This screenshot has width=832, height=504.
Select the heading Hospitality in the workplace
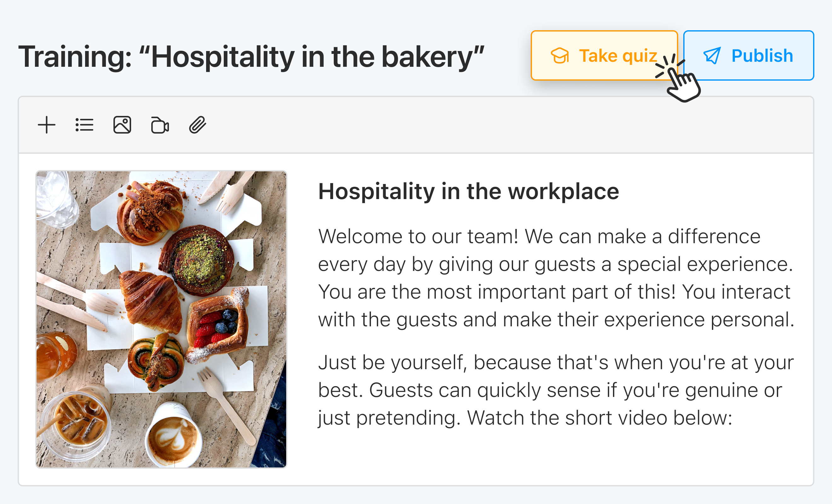(469, 191)
